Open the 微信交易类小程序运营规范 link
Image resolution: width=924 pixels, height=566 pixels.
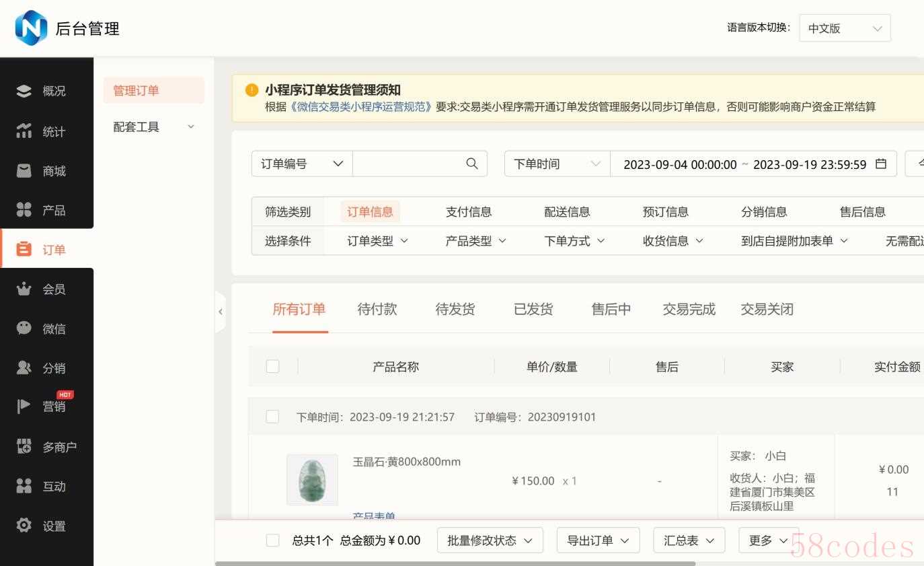[x=361, y=106]
